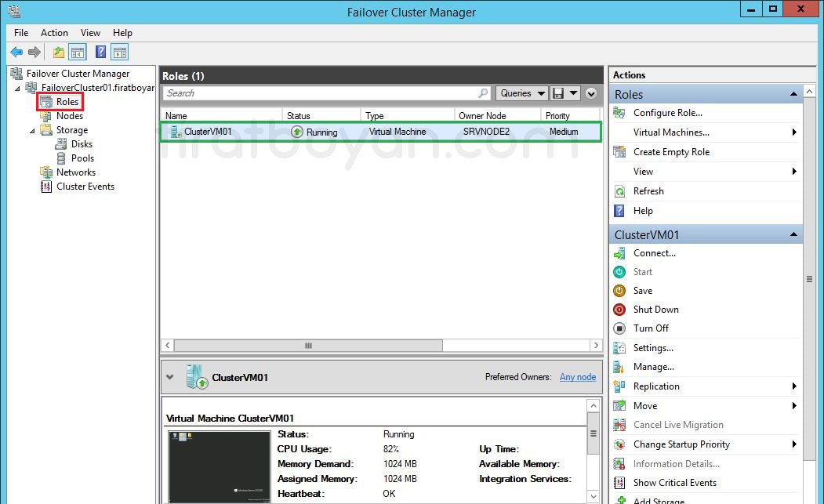Collapse the Storage tree node
824x504 pixels.
pyautogui.click(x=33, y=130)
